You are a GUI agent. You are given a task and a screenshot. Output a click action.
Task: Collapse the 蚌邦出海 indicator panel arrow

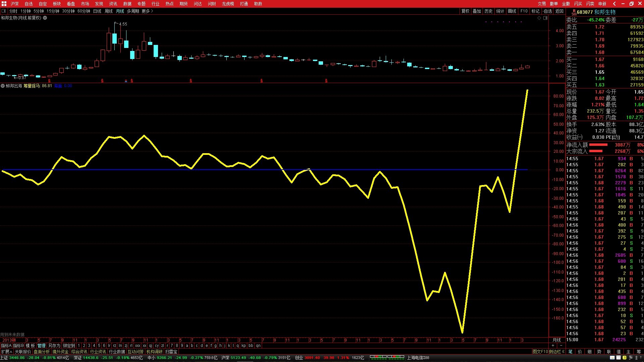[3, 86]
